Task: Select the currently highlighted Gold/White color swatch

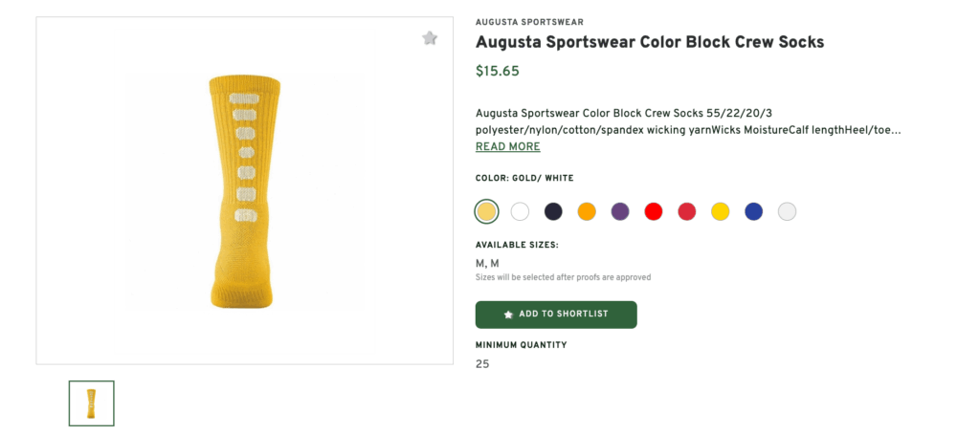Action: (486, 211)
